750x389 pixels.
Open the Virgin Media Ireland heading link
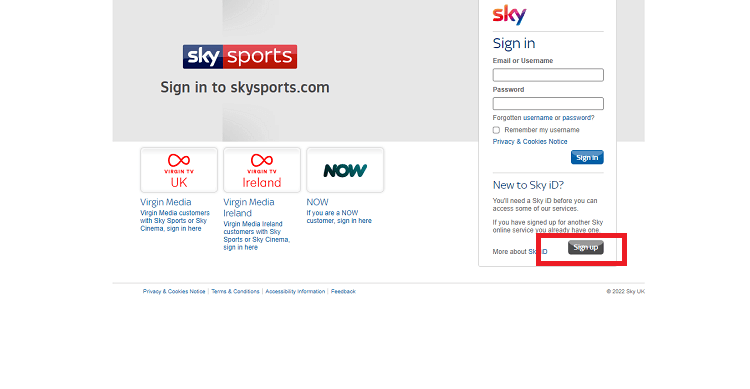tap(249, 208)
